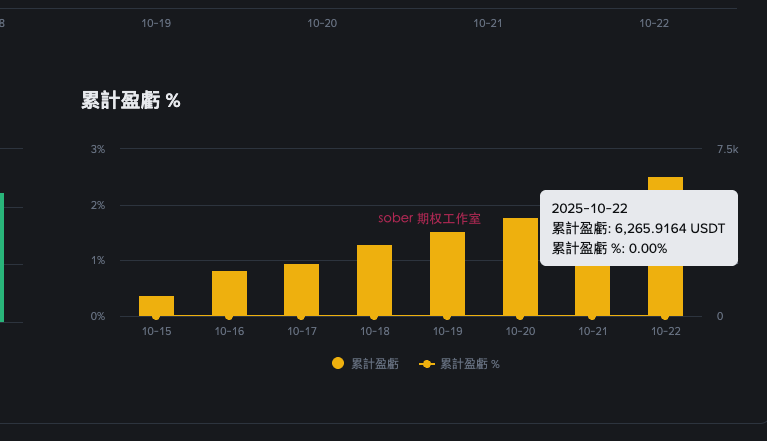Click the line-marker legend icon for 累計盈虧 %
The height and width of the screenshot is (441, 767).
(x=426, y=364)
